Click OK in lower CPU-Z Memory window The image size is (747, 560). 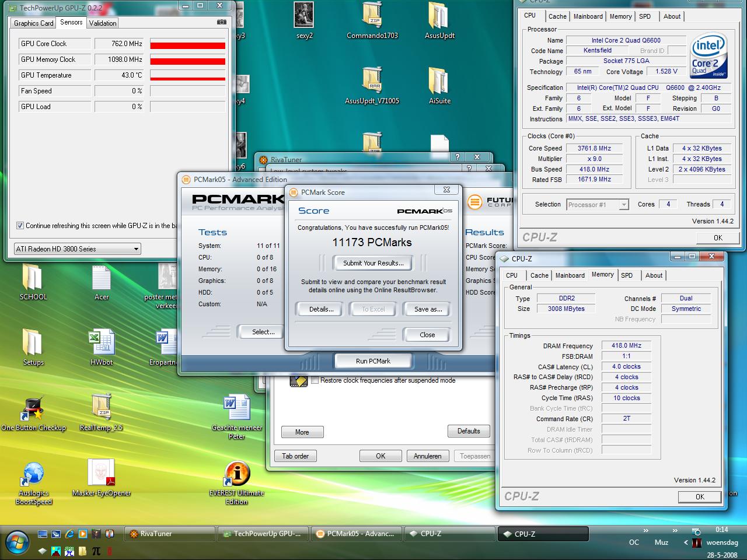point(700,497)
